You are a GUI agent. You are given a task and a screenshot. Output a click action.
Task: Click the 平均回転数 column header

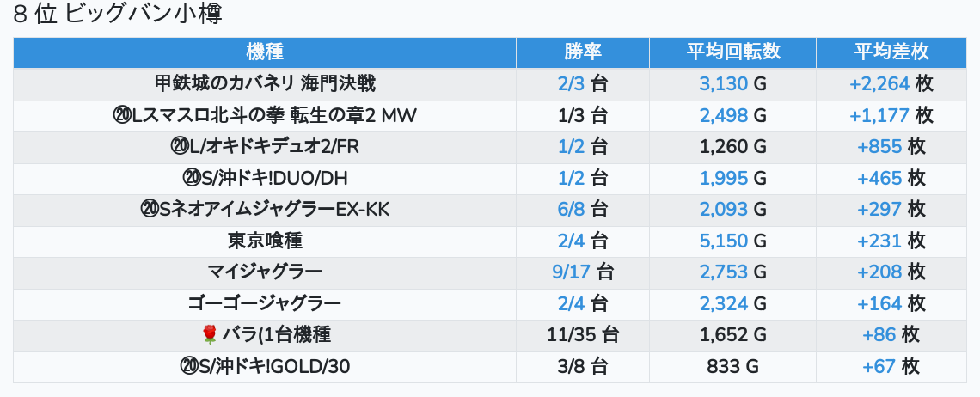pos(732,52)
